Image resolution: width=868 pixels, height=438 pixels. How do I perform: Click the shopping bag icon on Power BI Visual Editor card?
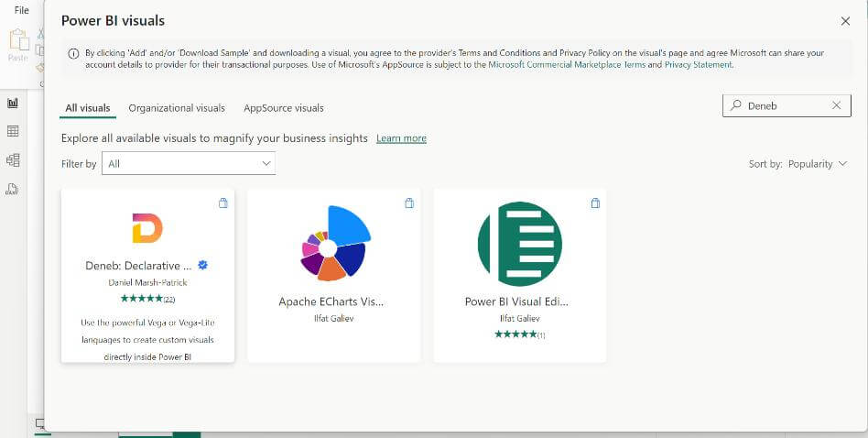(595, 203)
